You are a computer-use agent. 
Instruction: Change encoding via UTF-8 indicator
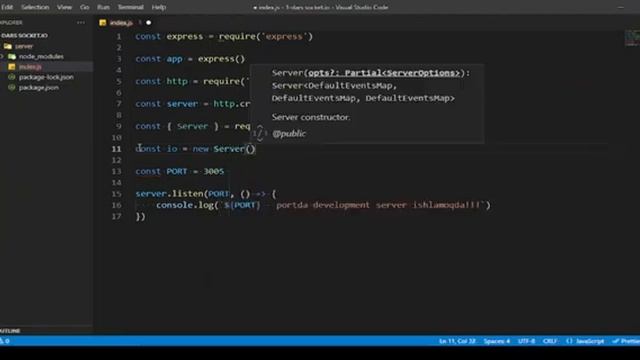527,341
